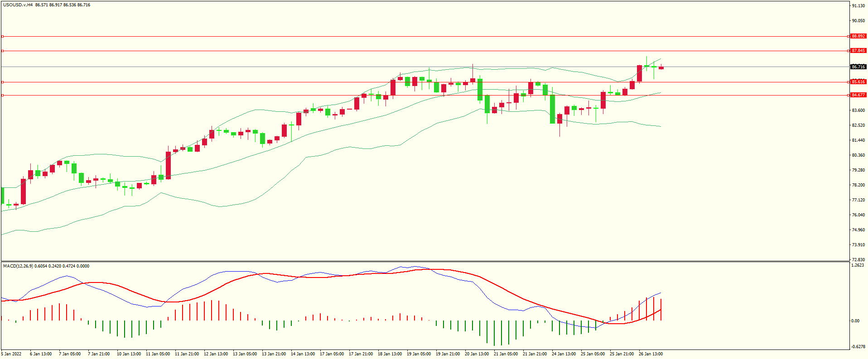The width and height of the screenshot is (868, 359).
Task: Click the 14 Jan 13:00 time label
Action: tap(303, 354)
